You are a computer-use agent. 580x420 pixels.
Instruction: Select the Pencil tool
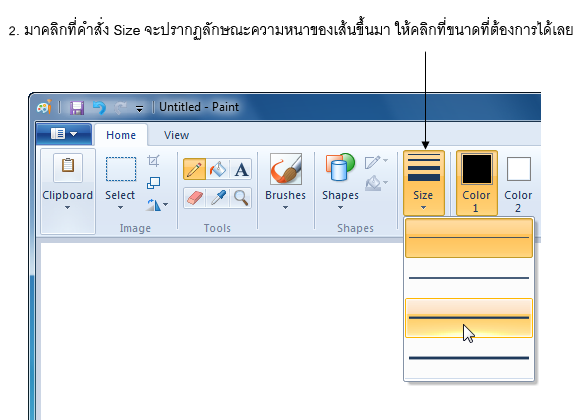(195, 169)
